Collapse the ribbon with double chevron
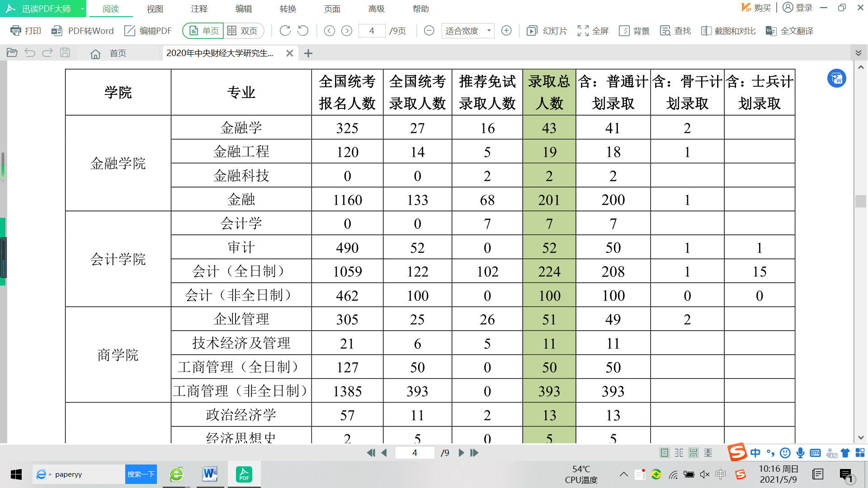Viewport: 868px width, 488px height. (858, 53)
